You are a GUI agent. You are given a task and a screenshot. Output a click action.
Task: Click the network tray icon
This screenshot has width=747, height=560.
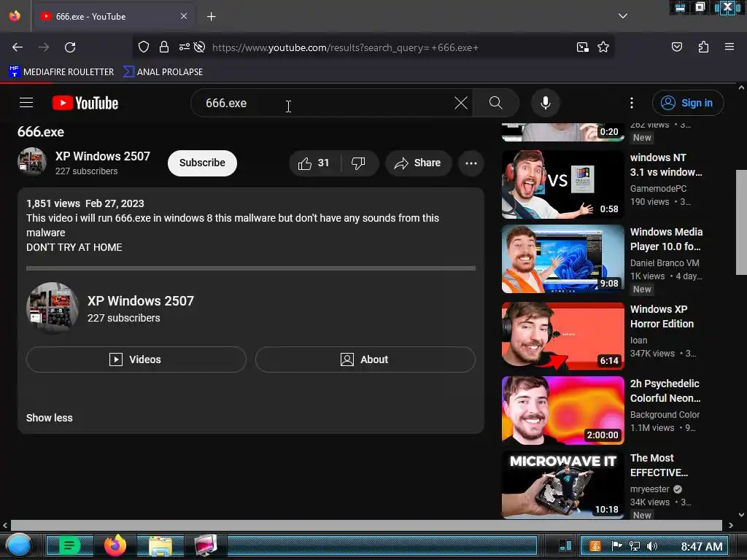click(x=635, y=546)
